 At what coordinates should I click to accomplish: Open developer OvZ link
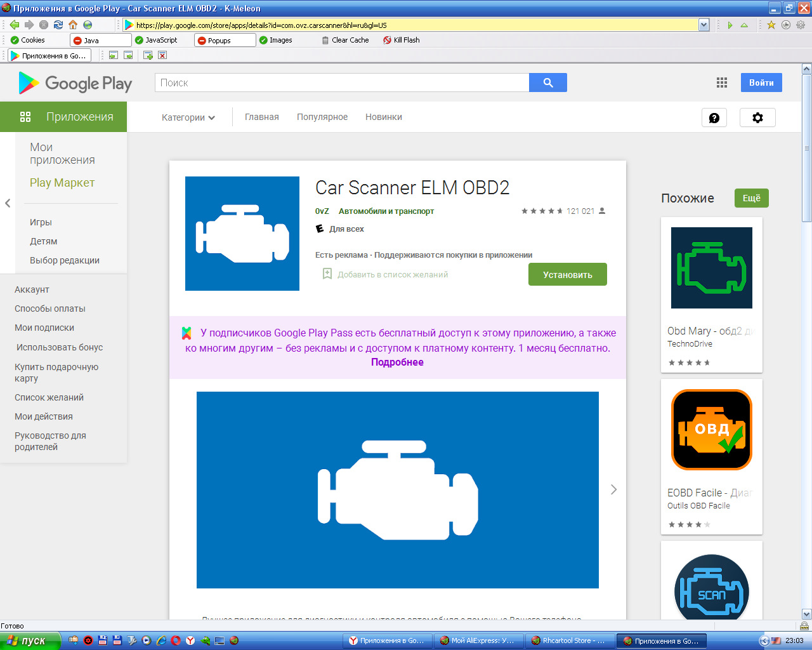(x=322, y=211)
